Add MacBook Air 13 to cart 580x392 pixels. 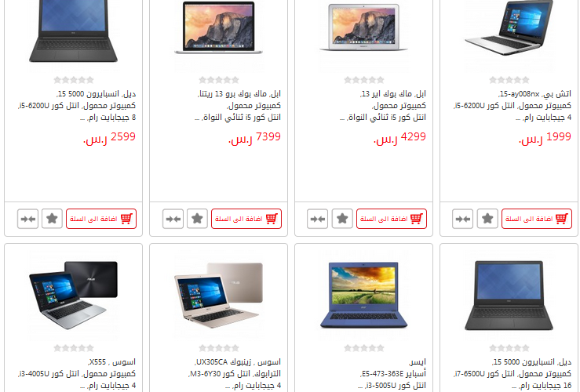(392, 219)
